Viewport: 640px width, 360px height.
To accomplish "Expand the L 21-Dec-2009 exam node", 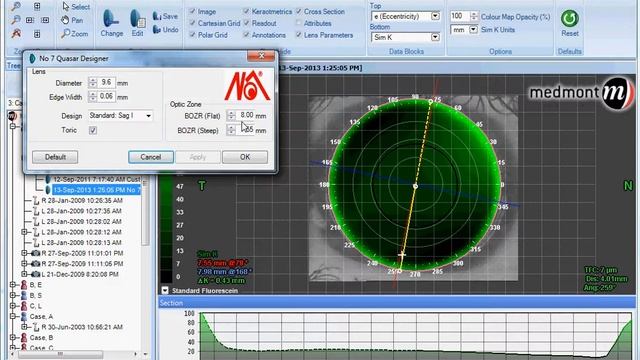I will (24, 274).
